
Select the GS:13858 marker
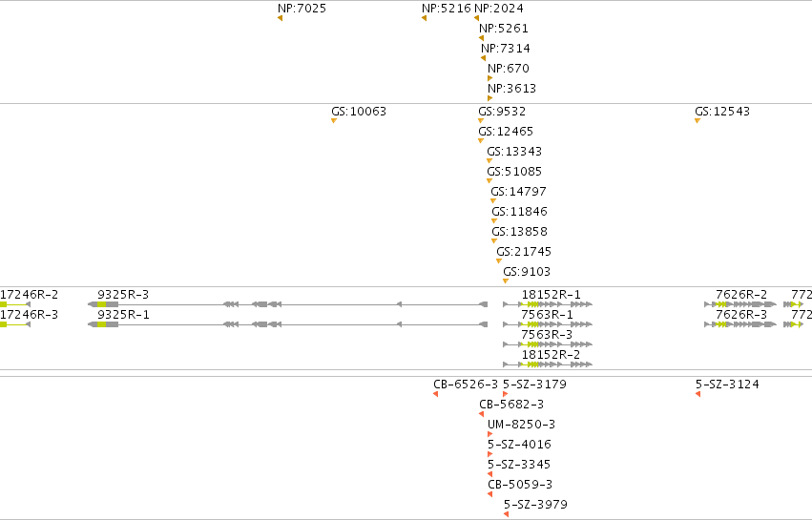494,240
